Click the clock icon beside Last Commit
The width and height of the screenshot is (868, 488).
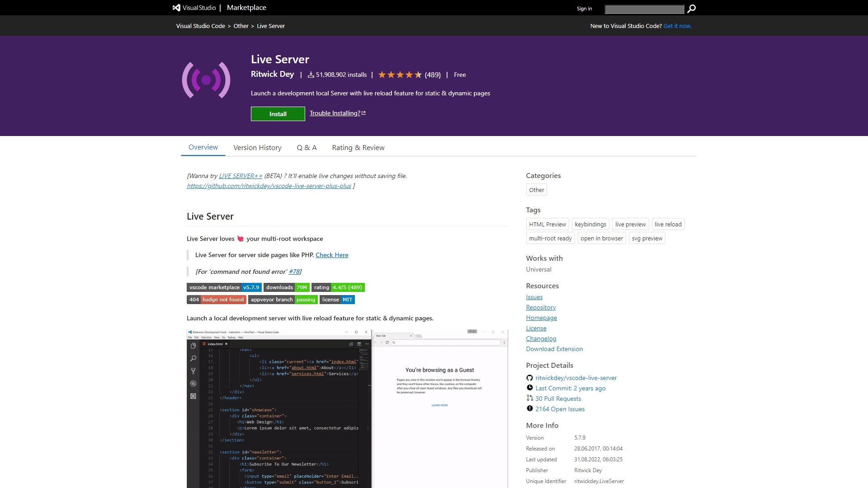[x=529, y=388]
